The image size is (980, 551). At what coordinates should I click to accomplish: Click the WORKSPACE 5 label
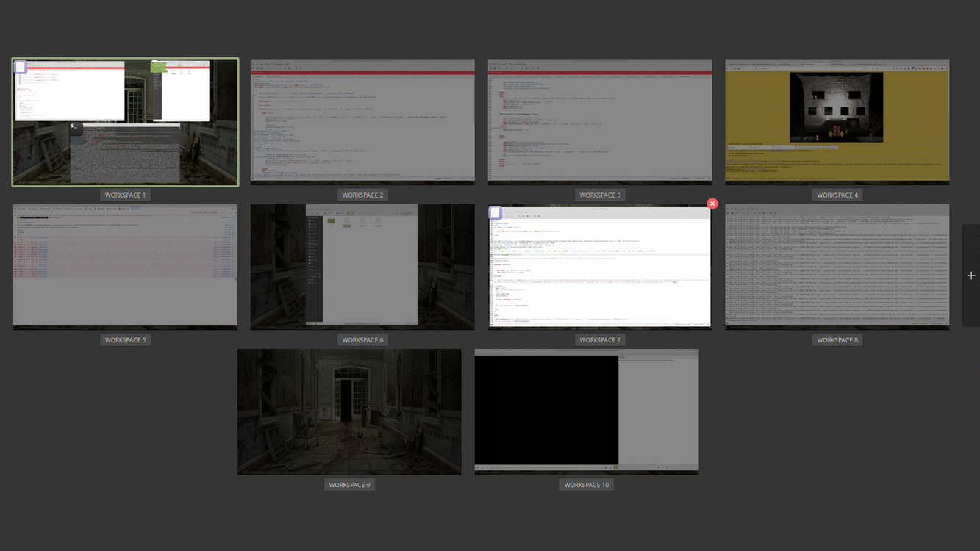125,339
